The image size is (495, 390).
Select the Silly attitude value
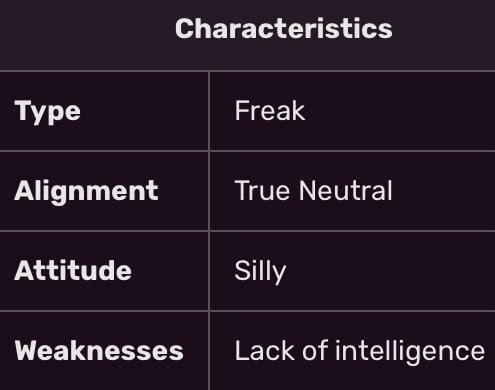click(260, 272)
